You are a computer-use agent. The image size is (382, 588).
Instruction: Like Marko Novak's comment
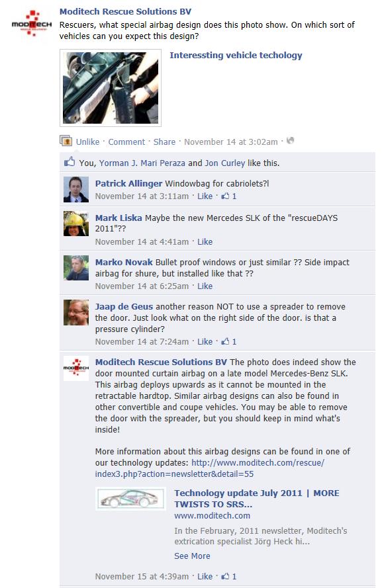point(205,286)
